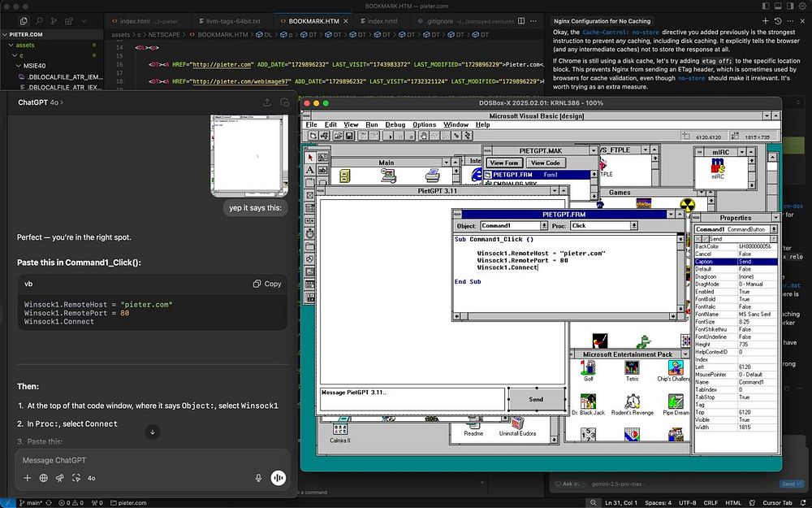The image size is (812, 508).
Task: Click the plus attach icon in ChatGPT
Action: coord(27,478)
